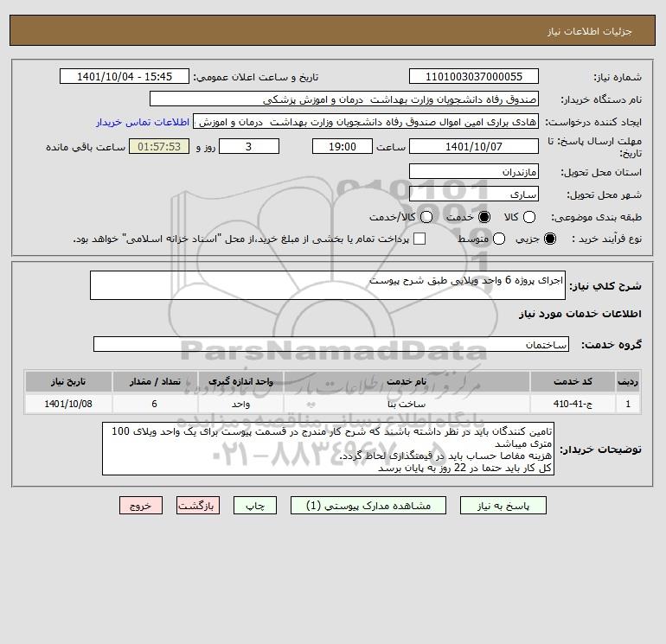666x644 pixels.
Task: Click the need date cell 1401/10/08
Action: click(68, 404)
